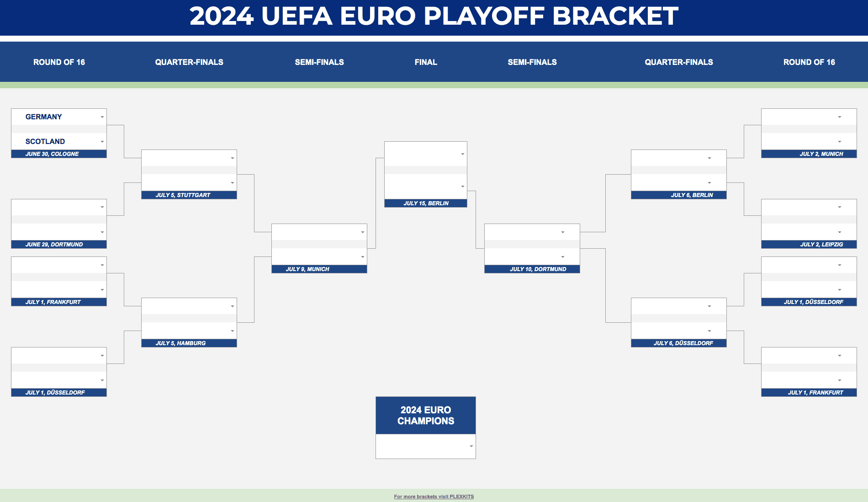868x502 pixels.
Task: Click the 'JULY 15, BERLIN' final date label
Action: 426,203
